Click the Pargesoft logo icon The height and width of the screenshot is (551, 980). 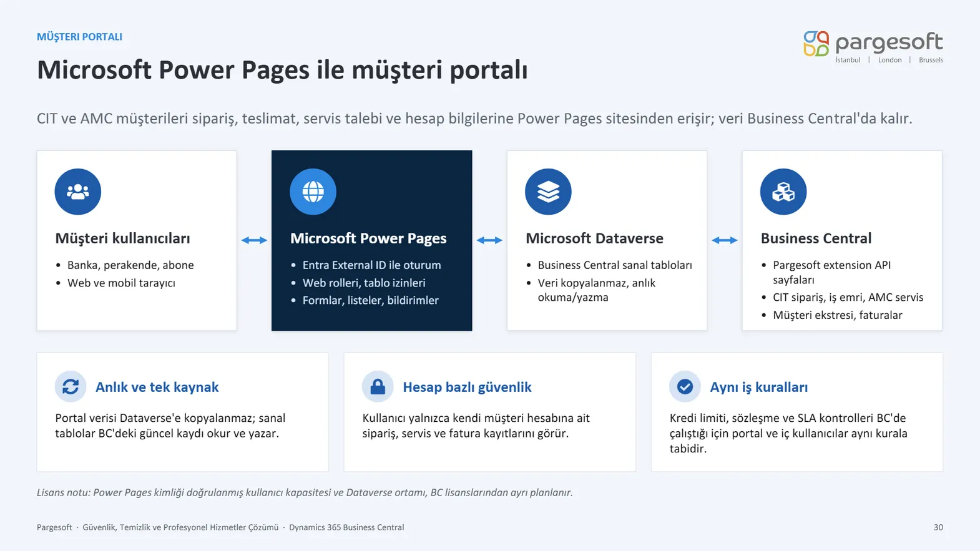(816, 44)
